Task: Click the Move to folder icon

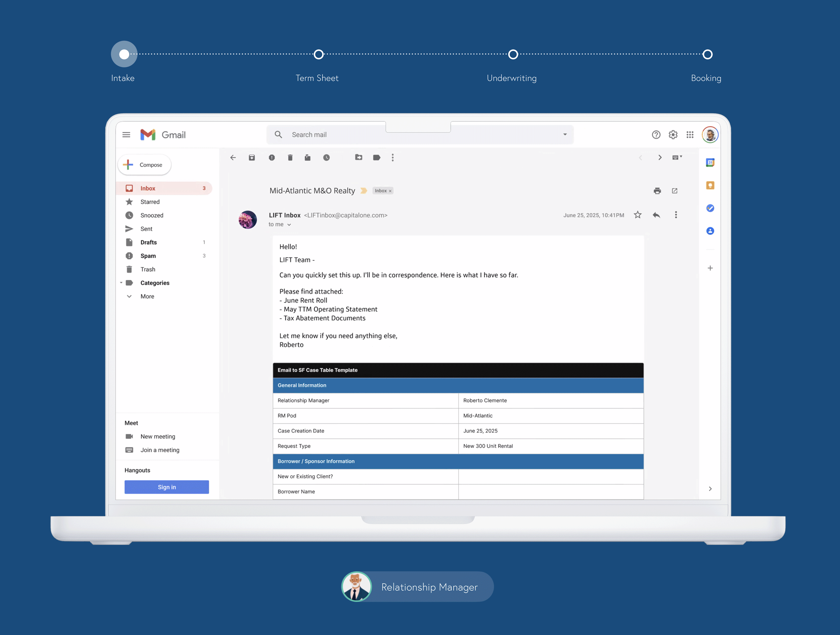Action: pos(359,158)
